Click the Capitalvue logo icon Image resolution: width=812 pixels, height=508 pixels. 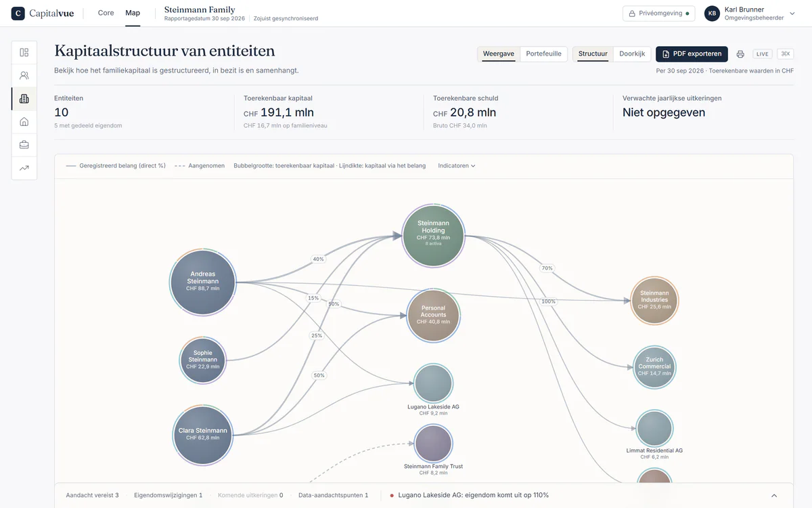click(18, 13)
